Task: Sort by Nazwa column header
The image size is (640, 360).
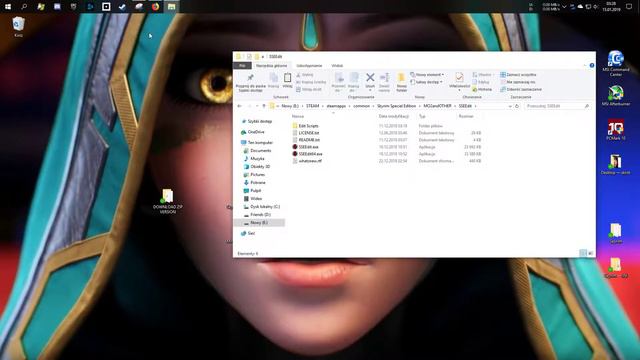Action: tap(298, 117)
